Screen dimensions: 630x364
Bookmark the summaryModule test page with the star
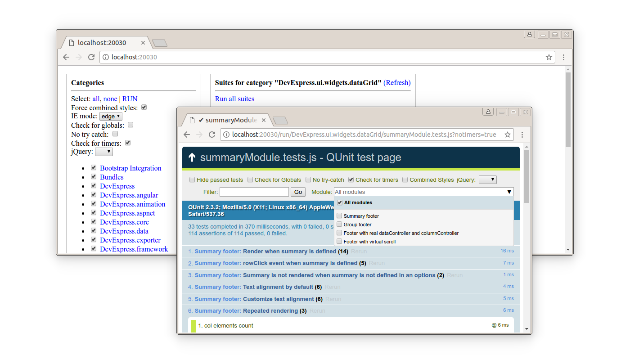(508, 135)
